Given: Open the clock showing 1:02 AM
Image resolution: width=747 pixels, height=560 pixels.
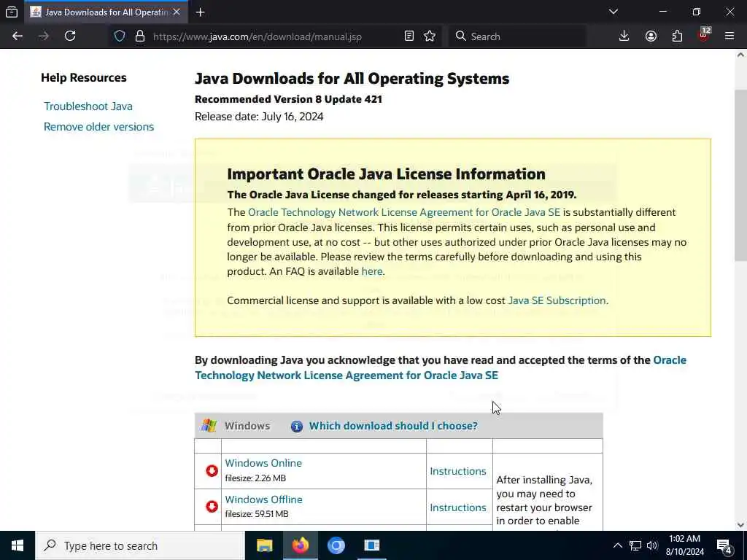Looking at the screenshot, I should coord(684,545).
